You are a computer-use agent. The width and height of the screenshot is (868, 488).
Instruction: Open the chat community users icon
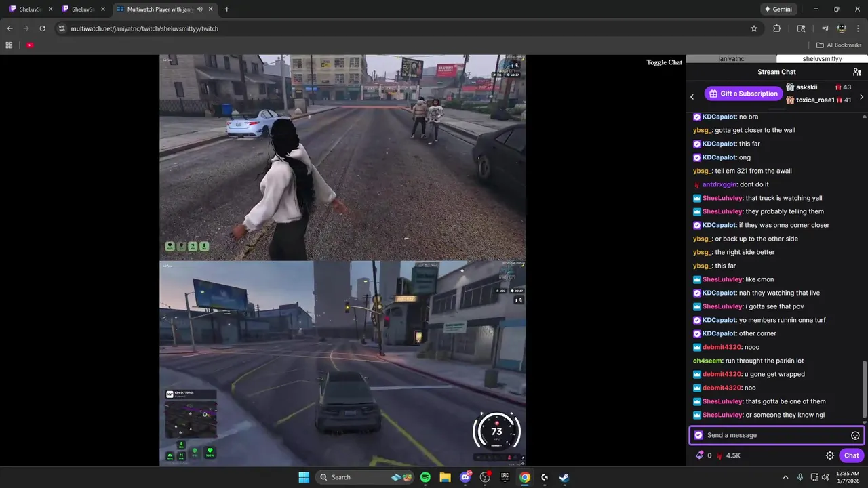856,72
